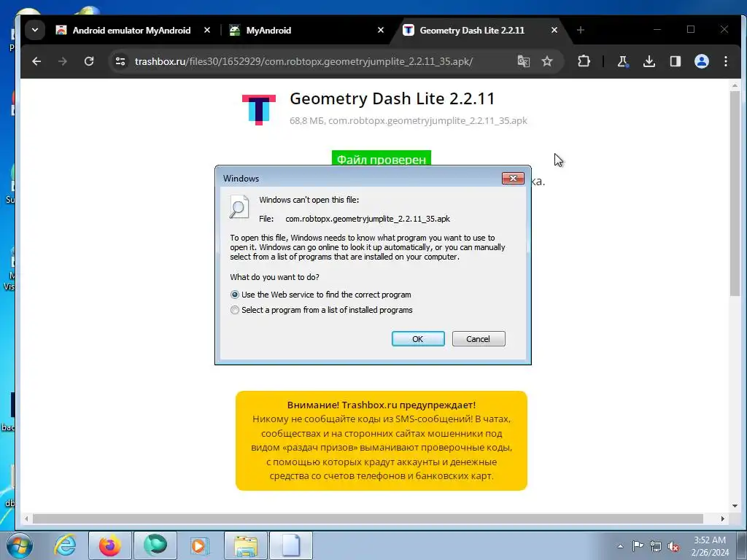Open the Chrome profile avatar
Viewport: 747px width, 560px height.
coord(701,61)
